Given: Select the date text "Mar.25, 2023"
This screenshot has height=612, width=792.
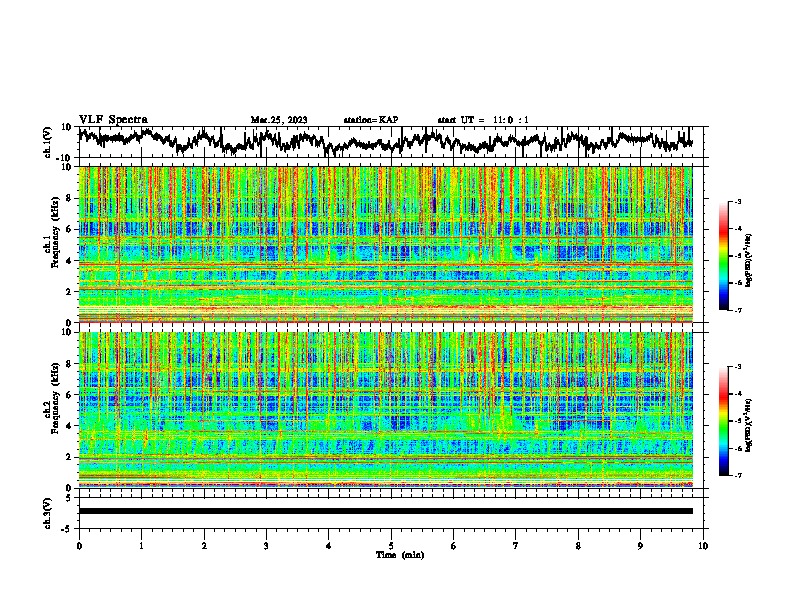Looking at the screenshot, I should [x=279, y=120].
